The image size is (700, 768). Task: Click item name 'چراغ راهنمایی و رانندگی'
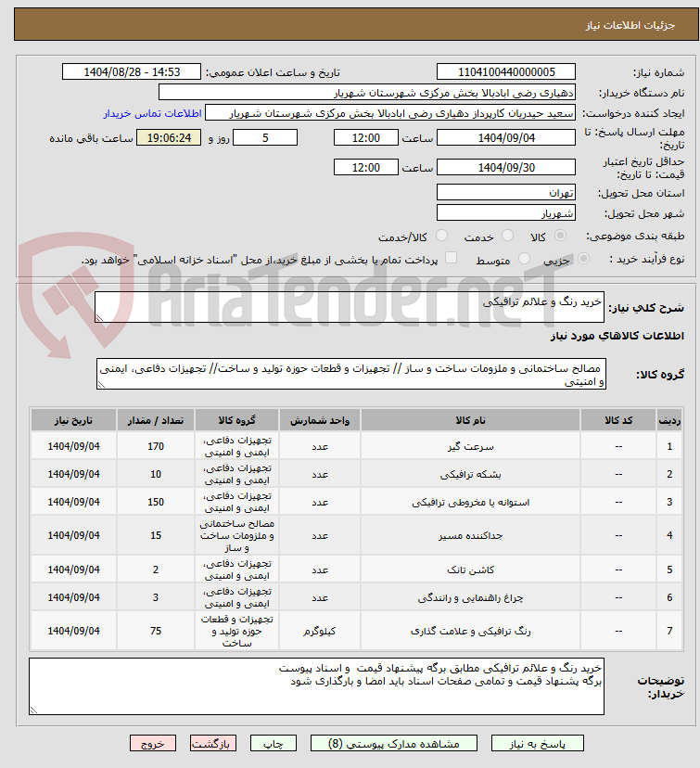click(x=470, y=597)
